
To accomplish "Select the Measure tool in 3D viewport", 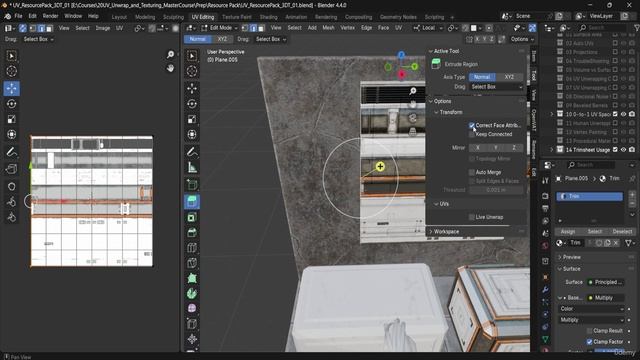I will [192, 167].
